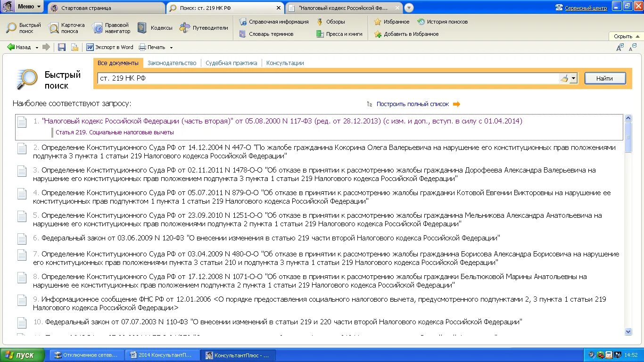This screenshot has height=362, width=644.
Task: Switch to the Налоговый кодекс document tab
Action: [x=345, y=8]
